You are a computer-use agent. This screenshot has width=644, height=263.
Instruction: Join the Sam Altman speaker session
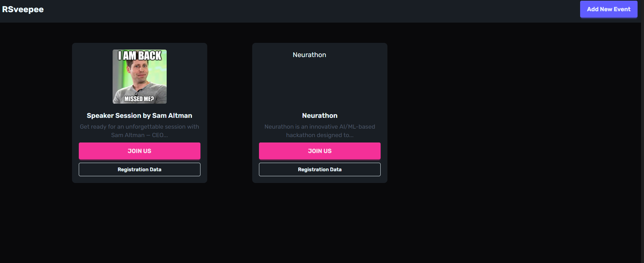[x=140, y=151]
